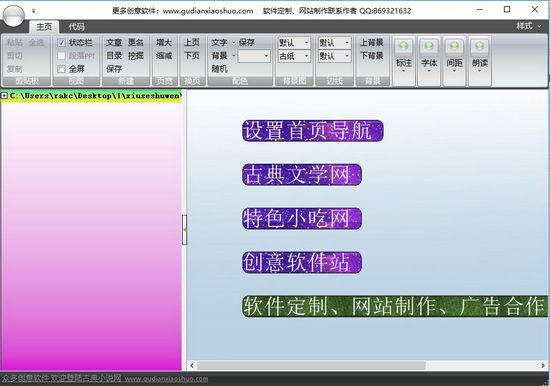550x386 pixels.
Task: Click the 目录 button
Action: pyautogui.click(x=114, y=55)
